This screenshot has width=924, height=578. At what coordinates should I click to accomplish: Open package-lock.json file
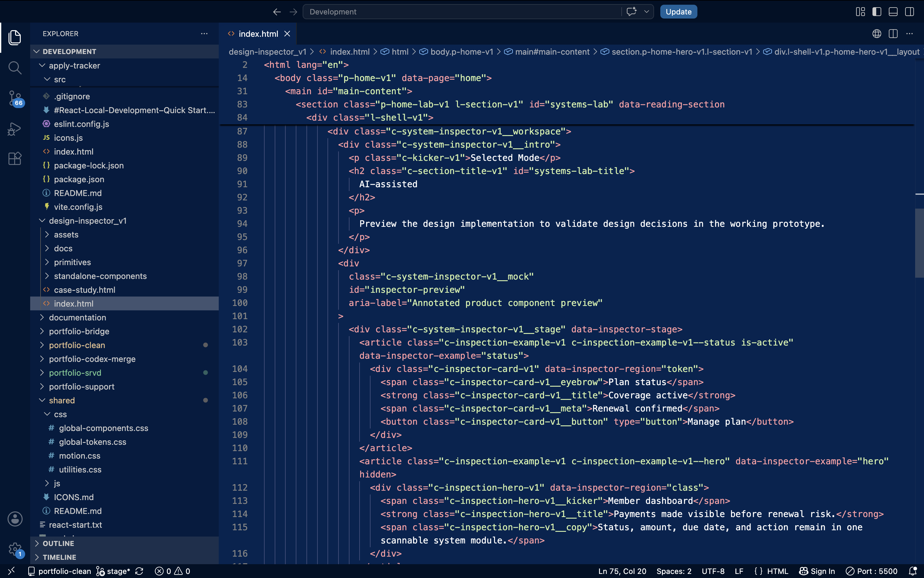[x=125, y=166]
